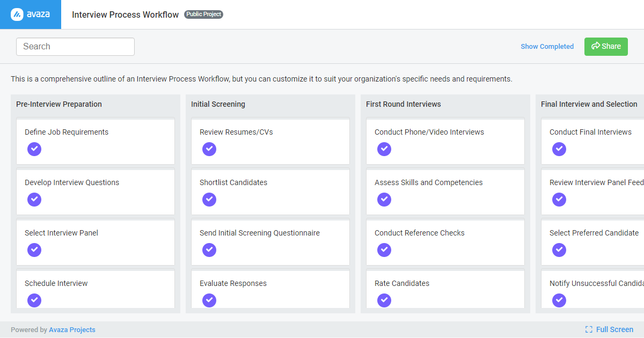Click the checkmark icon on Conduct Final Interviews
644x338 pixels.
pos(559,149)
